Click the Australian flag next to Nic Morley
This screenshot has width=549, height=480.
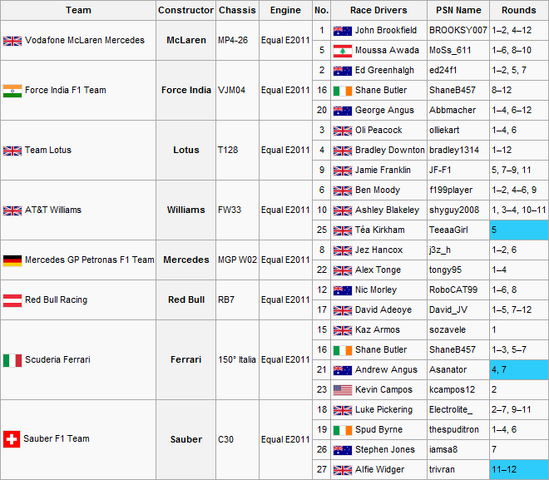[342, 291]
